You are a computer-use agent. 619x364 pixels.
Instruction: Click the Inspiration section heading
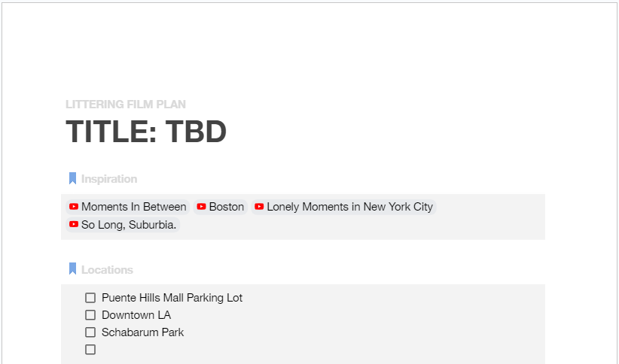click(109, 179)
